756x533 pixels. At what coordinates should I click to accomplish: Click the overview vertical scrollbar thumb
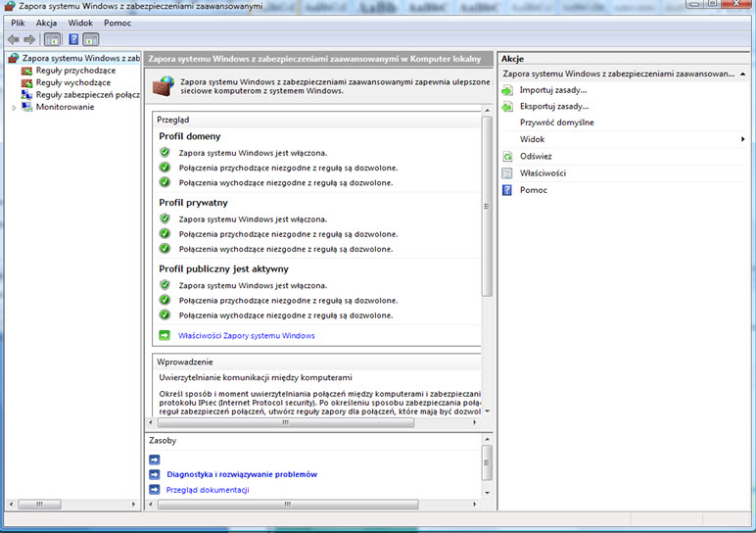pyautogui.click(x=487, y=206)
